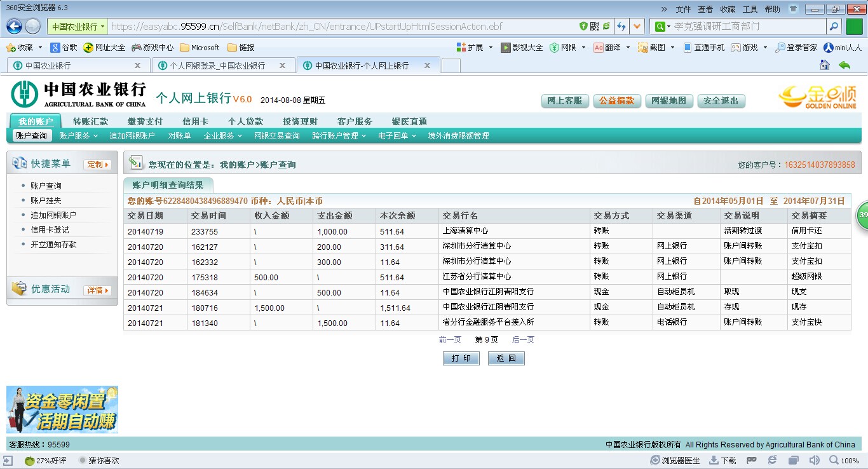Screen dimensions: 868x469
Task: Click the 安全退出 logout button
Action: point(721,101)
